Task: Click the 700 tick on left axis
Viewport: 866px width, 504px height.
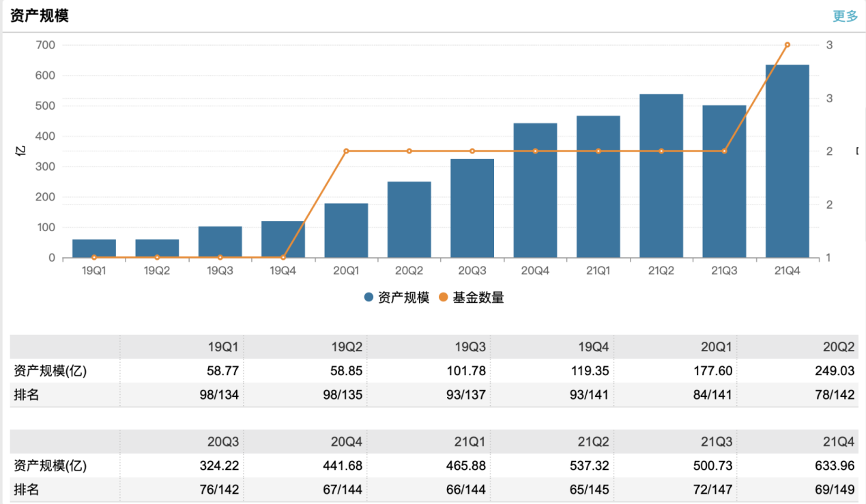Action: 45,45
